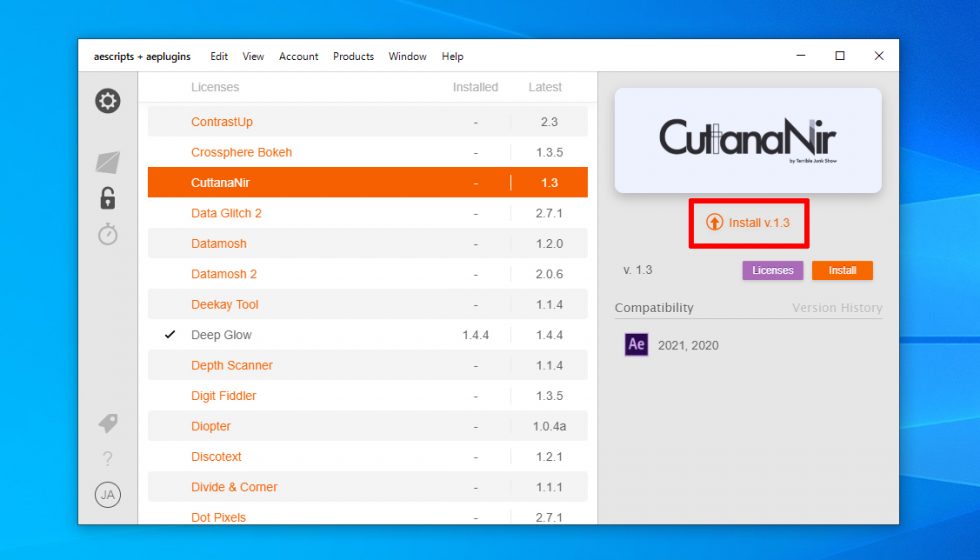Click the After Effects Ae compatibility icon

(x=636, y=345)
